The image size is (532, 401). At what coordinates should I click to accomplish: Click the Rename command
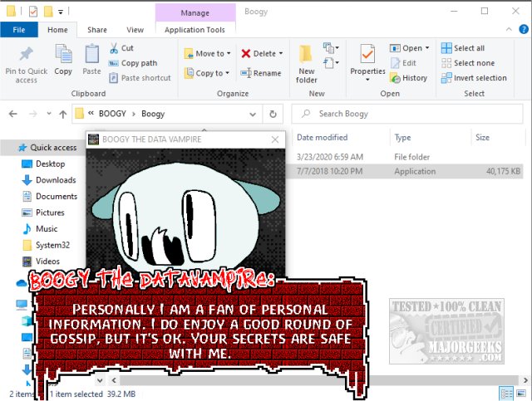click(260, 73)
